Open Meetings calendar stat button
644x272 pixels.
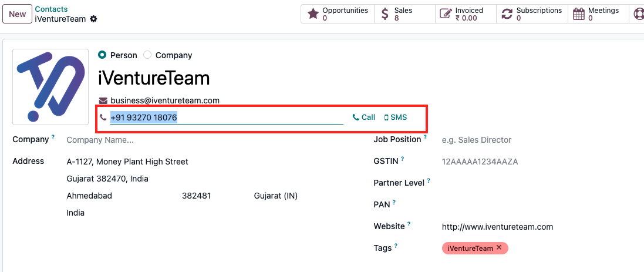[598, 14]
